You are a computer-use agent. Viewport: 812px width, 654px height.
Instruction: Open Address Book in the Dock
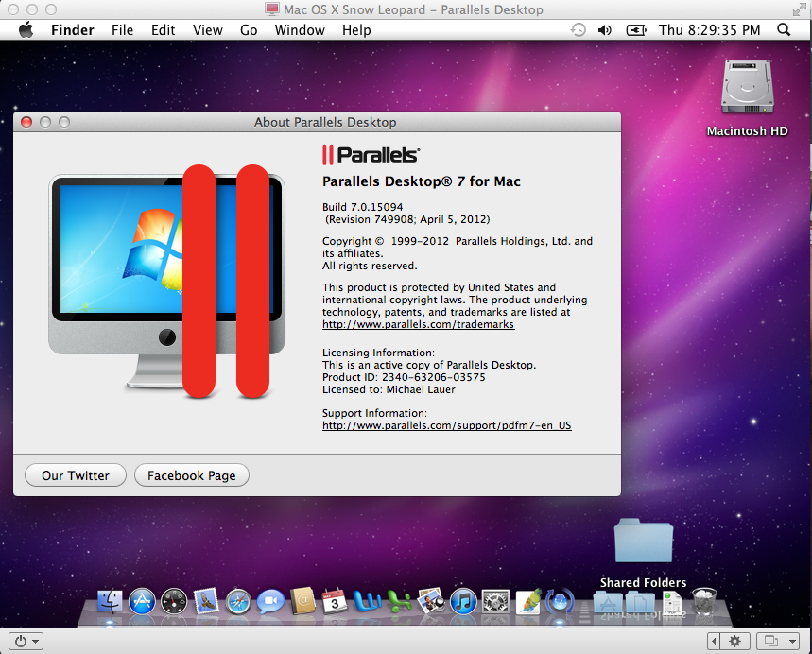point(302,602)
